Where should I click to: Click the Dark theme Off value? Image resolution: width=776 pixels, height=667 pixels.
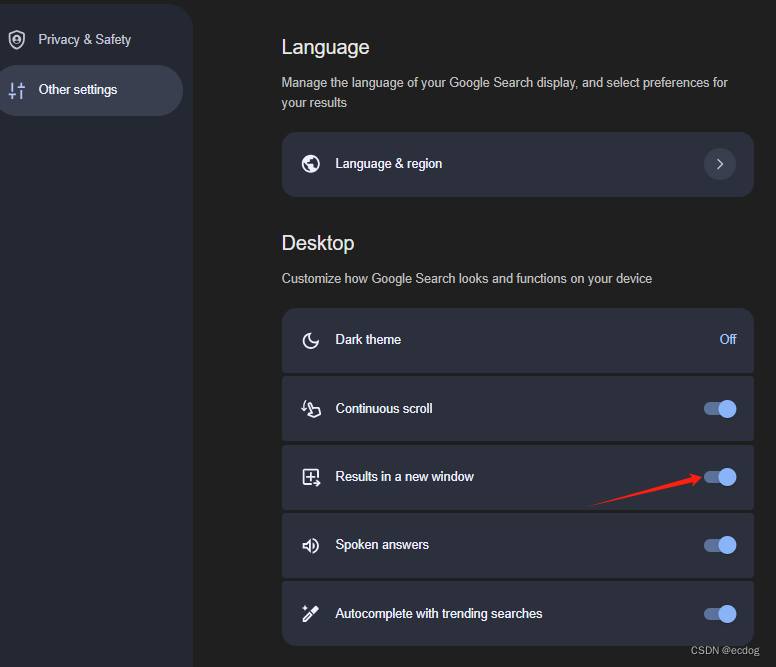click(x=728, y=339)
